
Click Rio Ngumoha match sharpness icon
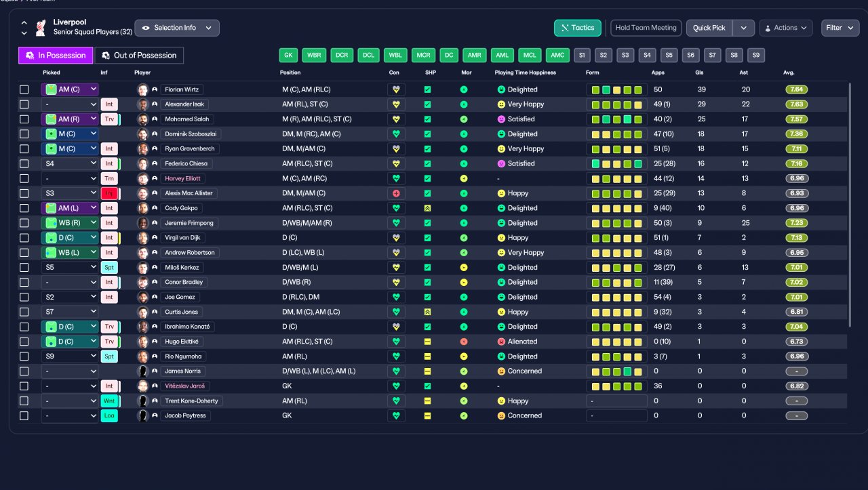coord(427,356)
